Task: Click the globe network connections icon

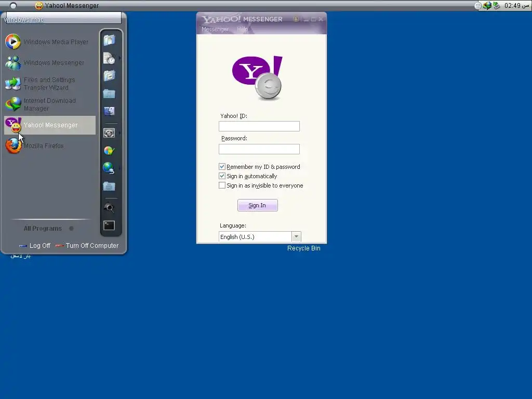Action: [109, 168]
